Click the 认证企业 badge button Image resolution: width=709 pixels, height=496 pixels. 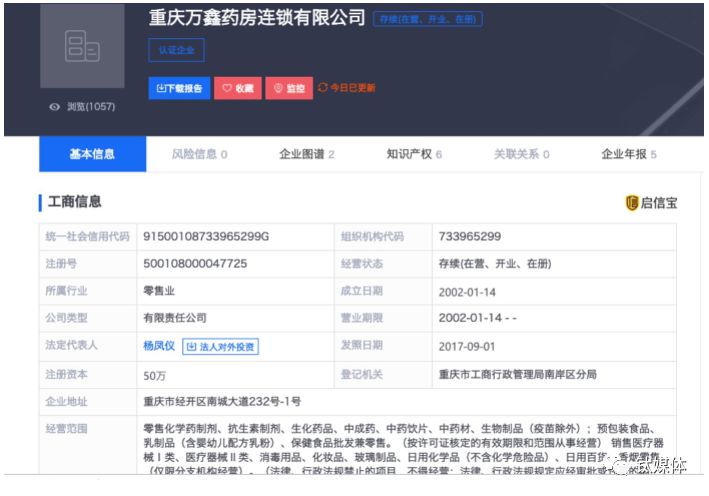tap(176, 50)
